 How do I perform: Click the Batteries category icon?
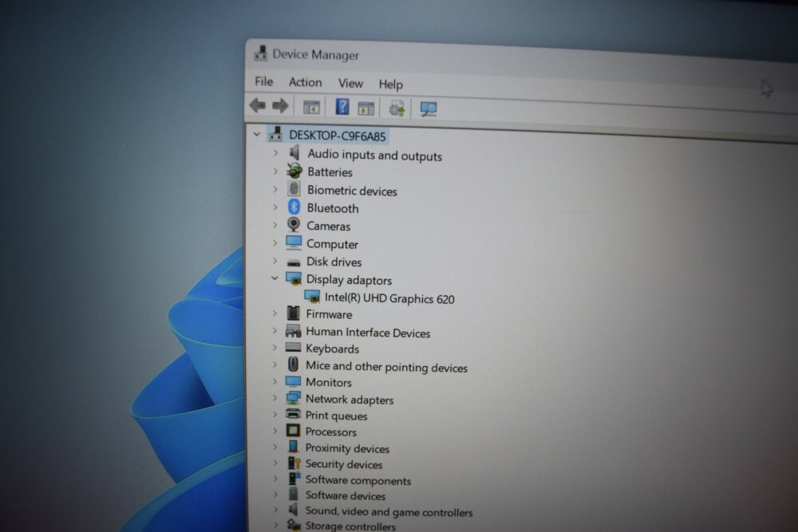coord(294,171)
